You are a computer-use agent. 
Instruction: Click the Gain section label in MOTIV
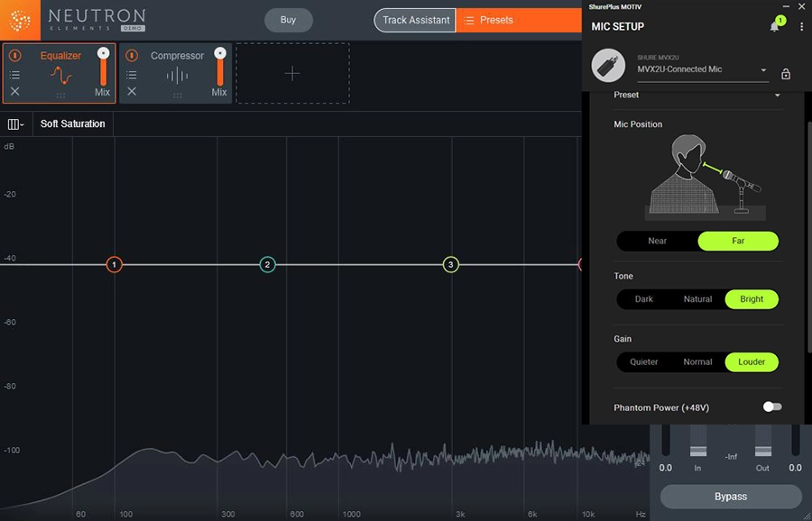623,339
